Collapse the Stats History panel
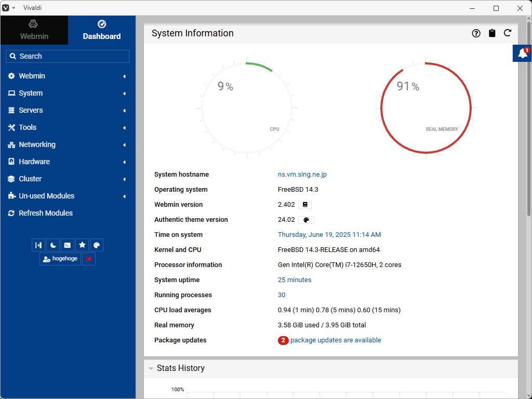The image size is (532, 399). (x=151, y=368)
